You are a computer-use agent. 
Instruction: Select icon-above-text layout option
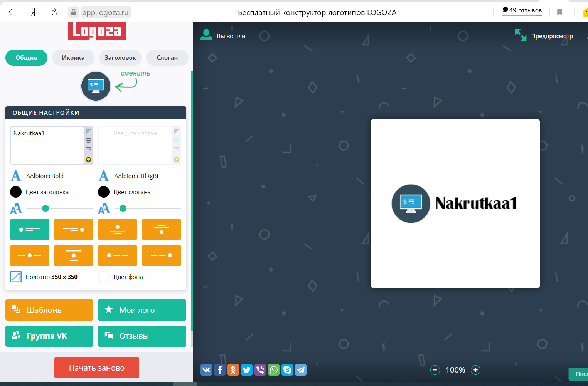(x=118, y=230)
